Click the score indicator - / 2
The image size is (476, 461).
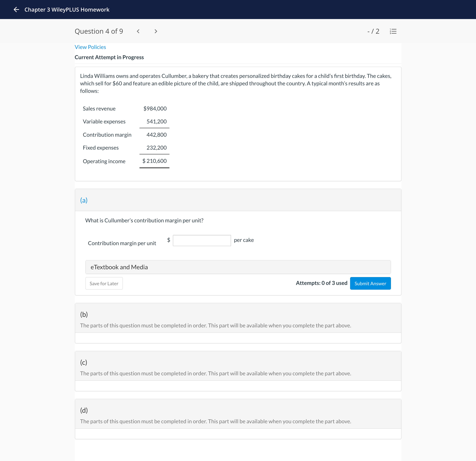pos(373,31)
